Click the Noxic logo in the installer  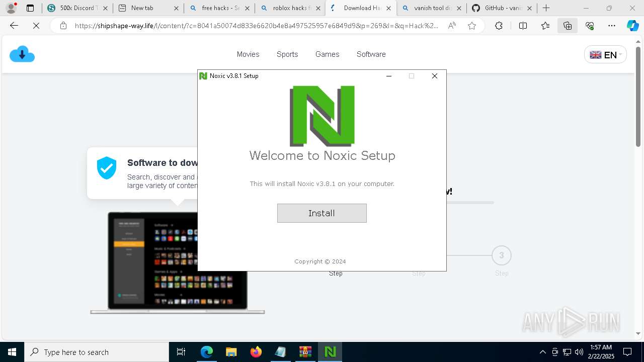pyautogui.click(x=322, y=116)
